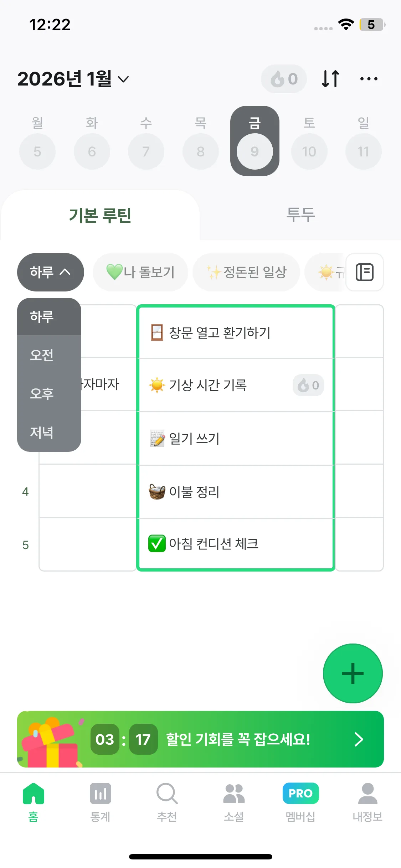Select 오전 in the time dropdown
The image size is (401, 868).
[42, 355]
